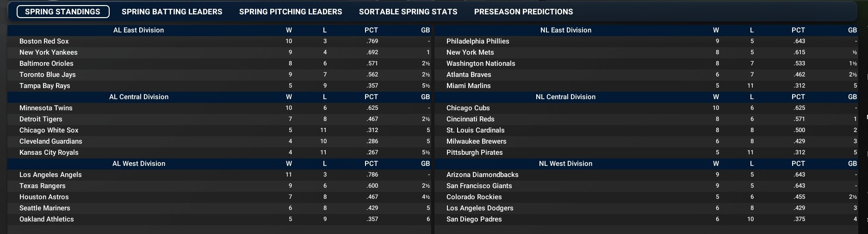
Task: Click Kansas City Royals entry
Action: 49,152
